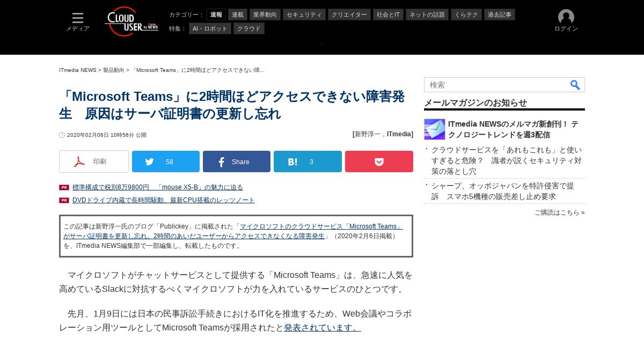Viewport: 644px width, 338px height.
Task: Open the ネットの話題 category
Action: pyautogui.click(x=427, y=14)
